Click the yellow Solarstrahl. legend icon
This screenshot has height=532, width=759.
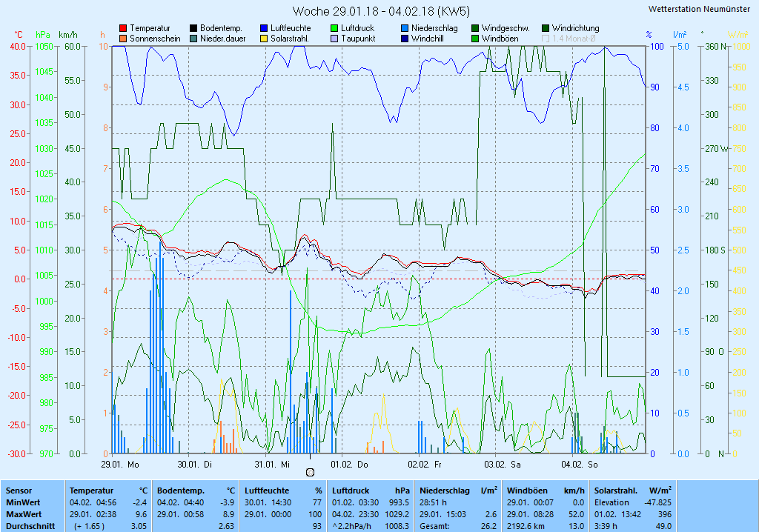tap(264, 38)
